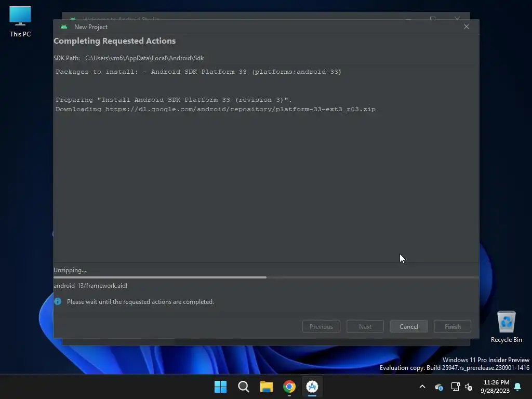The image size is (532, 399).
Task: Click the 'Preparing Install Android SDK Platform 33' line
Action: coord(174,100)
